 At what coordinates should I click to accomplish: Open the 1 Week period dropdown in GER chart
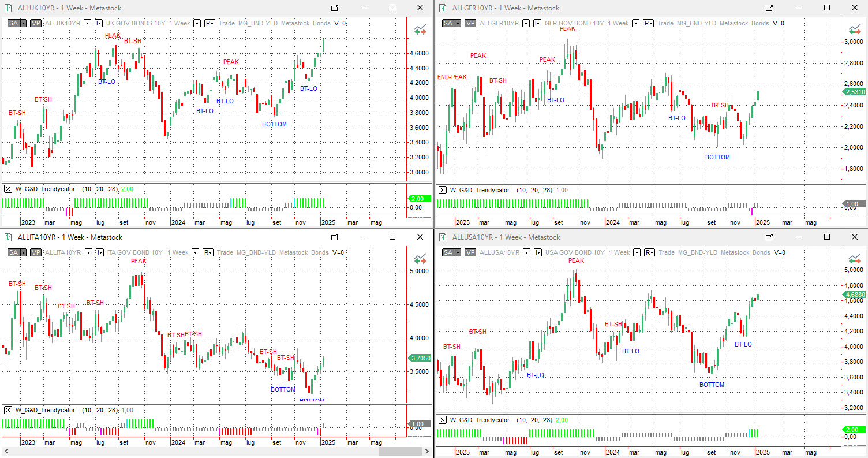coord(635,23)
